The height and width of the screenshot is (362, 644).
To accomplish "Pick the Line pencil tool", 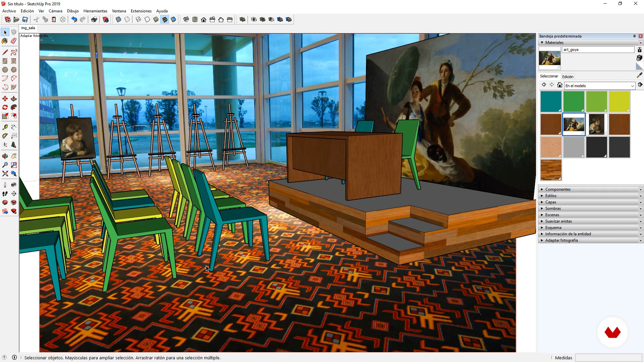I will 5,52.
